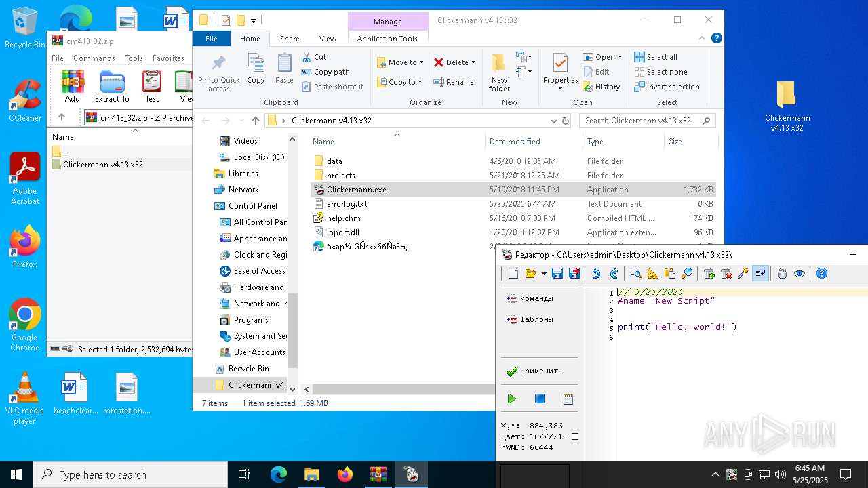Click Copy path in the Clipboard group

(325, 72)
